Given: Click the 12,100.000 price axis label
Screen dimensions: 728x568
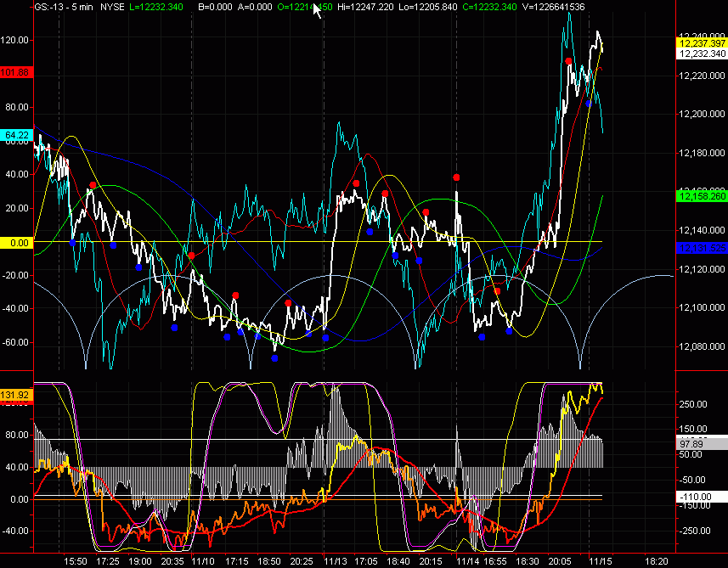Looking at the screenshot, I should point(702,307).
